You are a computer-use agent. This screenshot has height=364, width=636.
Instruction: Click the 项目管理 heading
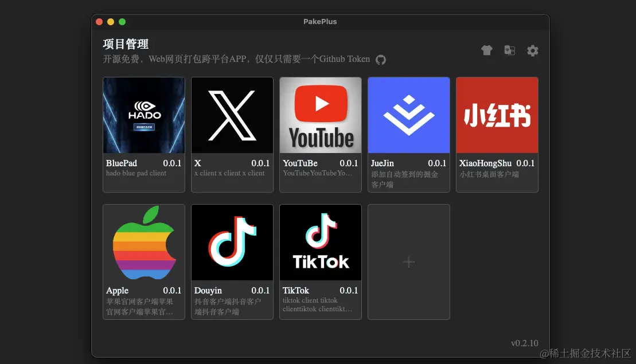(x=126, y=44)
